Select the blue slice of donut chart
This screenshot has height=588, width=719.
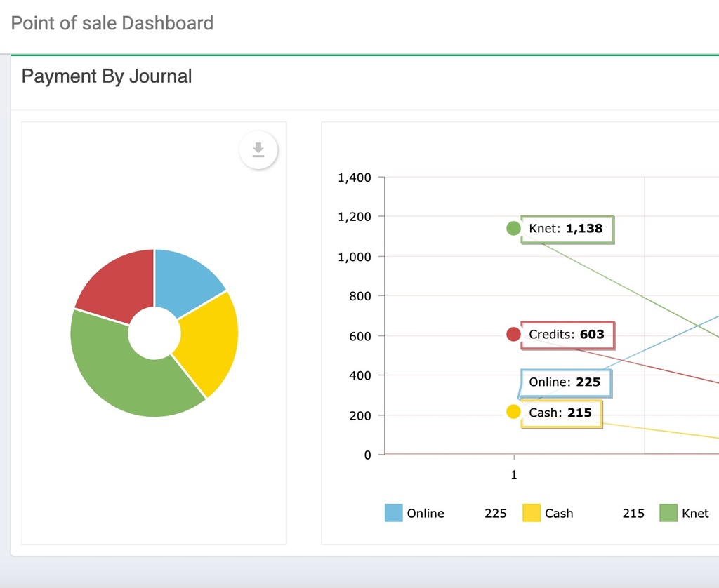185,282
